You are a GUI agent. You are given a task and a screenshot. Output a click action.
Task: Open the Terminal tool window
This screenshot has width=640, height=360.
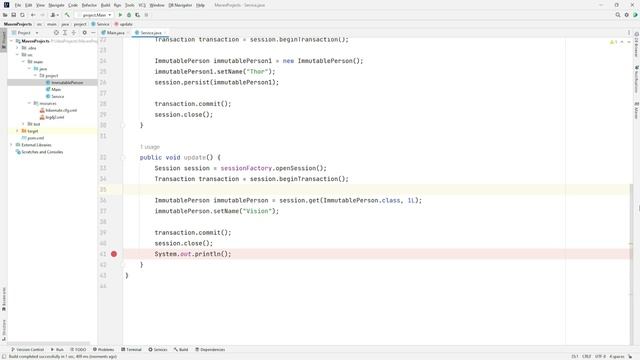131,350
